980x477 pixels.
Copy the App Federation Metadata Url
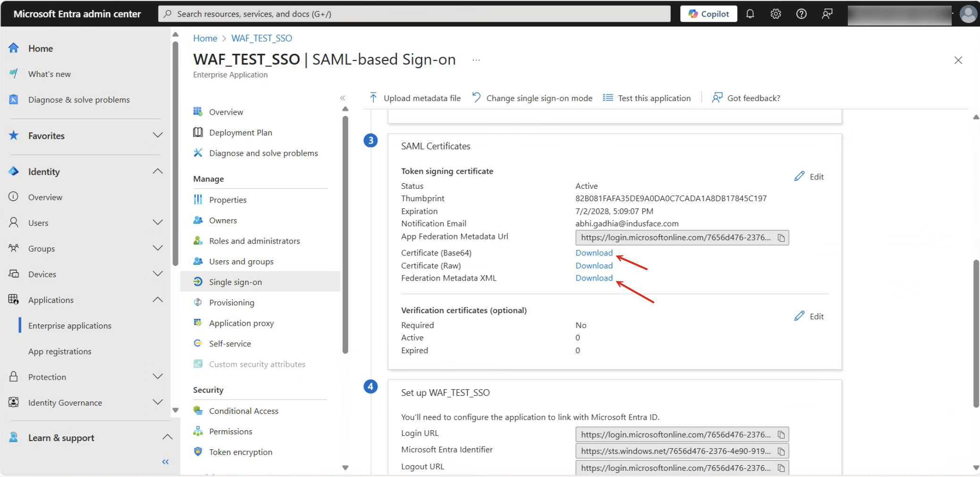point(781,238)
